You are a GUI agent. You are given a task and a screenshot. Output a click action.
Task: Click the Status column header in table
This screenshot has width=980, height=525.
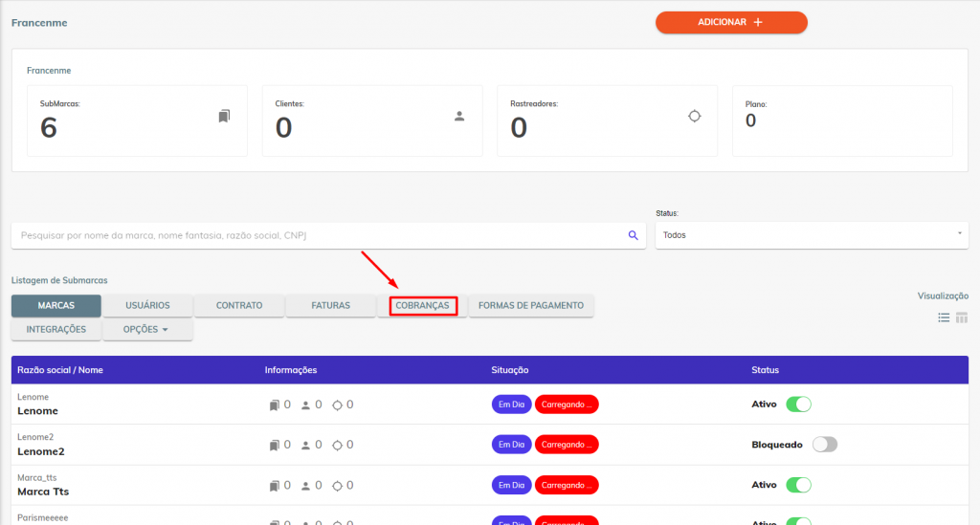765,370
